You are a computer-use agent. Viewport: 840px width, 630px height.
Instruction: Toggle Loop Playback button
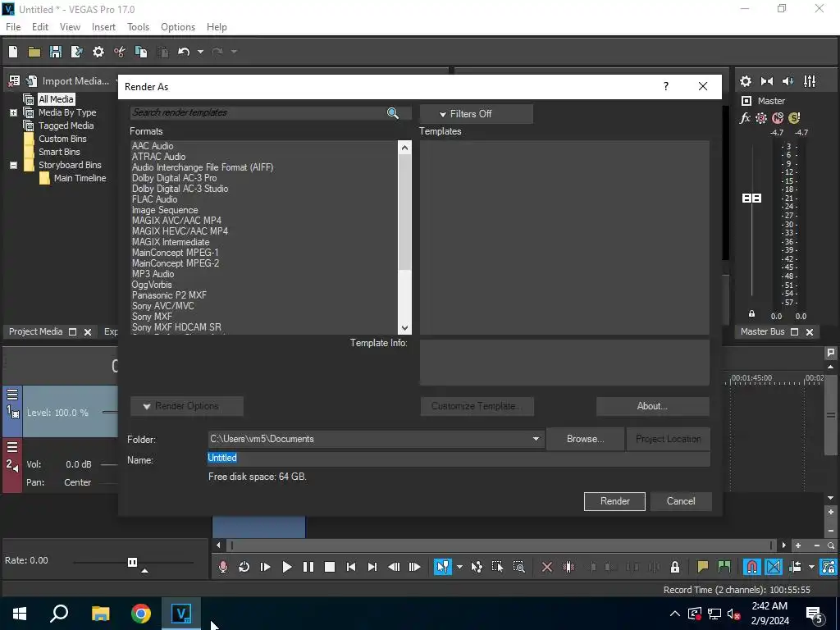[x=244, y=567]
